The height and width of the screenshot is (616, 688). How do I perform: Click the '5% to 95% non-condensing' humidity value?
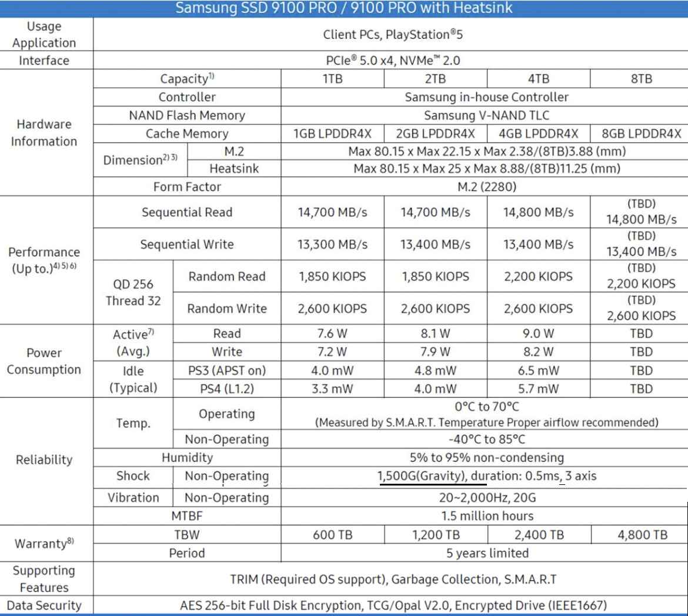[486, 458]
